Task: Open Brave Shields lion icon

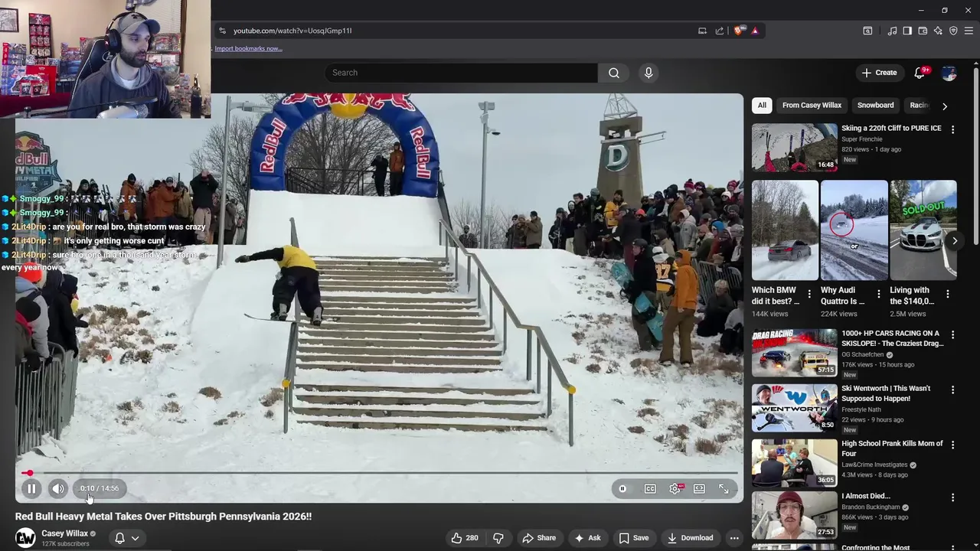Action: tap(738, 31)
